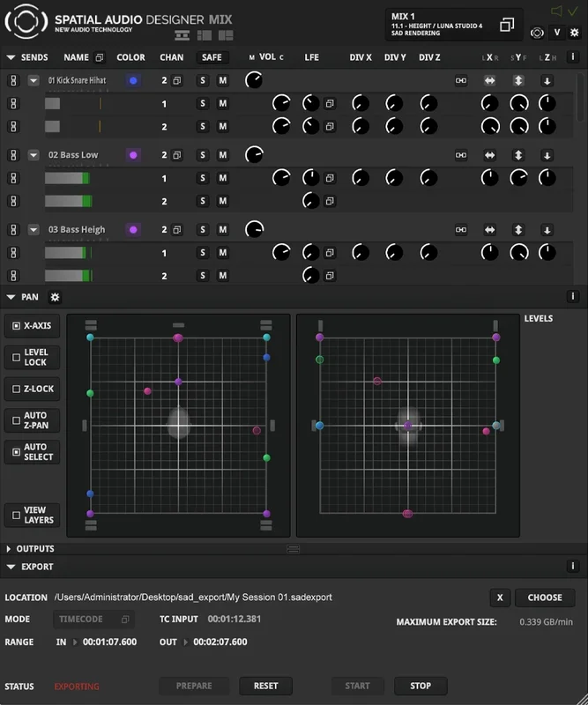The image size is (588, 705).
Task: Collapse the EXPORT section
Action: [x=11, y=567]
